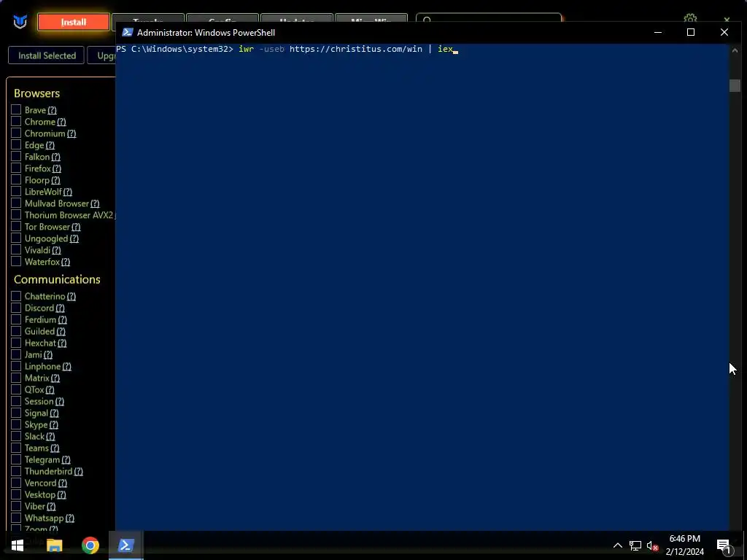Open the Whatsapp (?) info link
The height and width of the screenshot is (560, 747).
(x=69, y=518)
